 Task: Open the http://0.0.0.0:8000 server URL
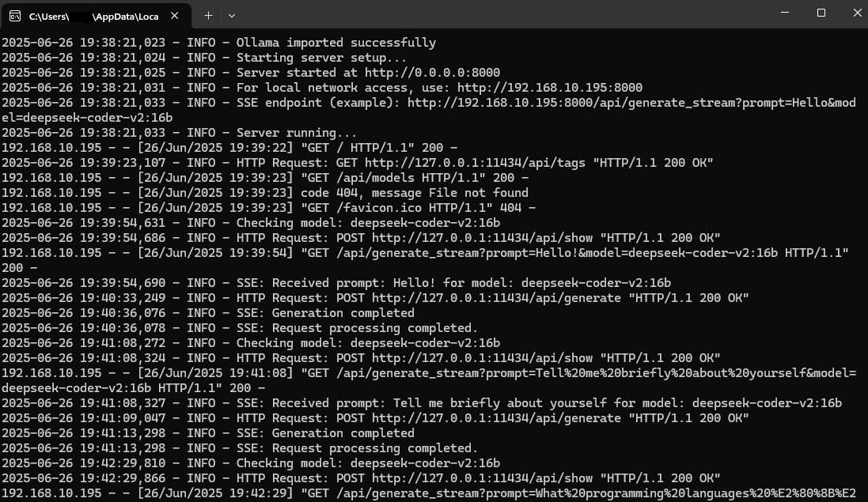(x=432, y=73)
